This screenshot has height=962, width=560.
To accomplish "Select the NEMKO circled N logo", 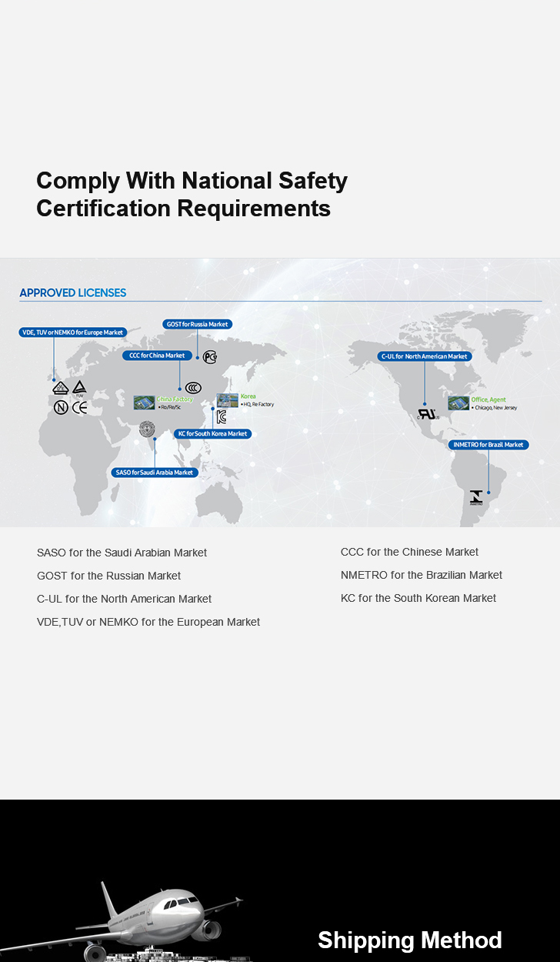I will click(61, 408).
